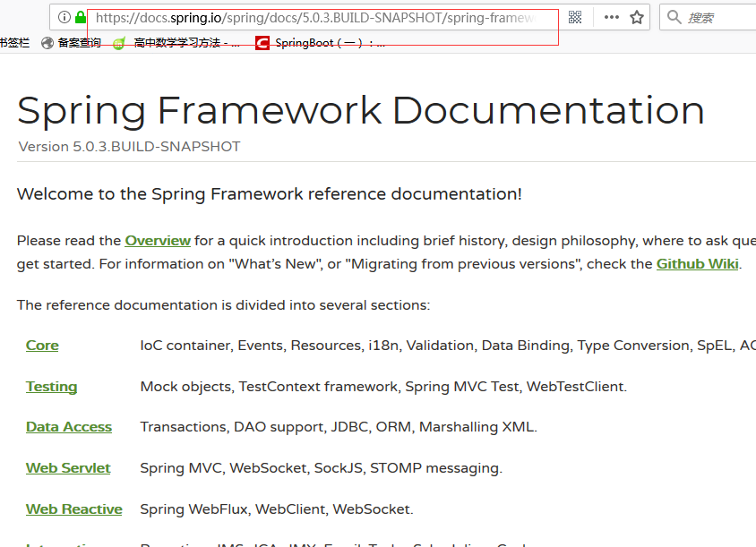Screen dimensions: 756x547
Task: Open the Github Wiki link
Action: [697, 263]
